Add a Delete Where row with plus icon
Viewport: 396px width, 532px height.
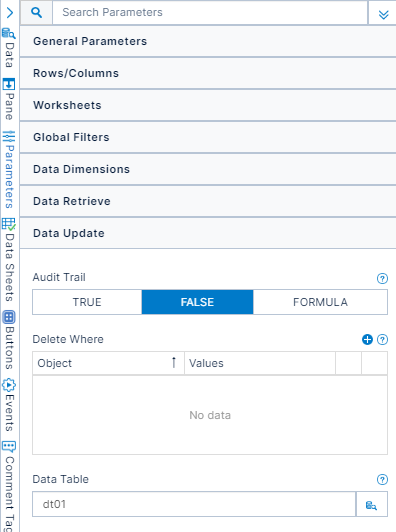point(367,339)
